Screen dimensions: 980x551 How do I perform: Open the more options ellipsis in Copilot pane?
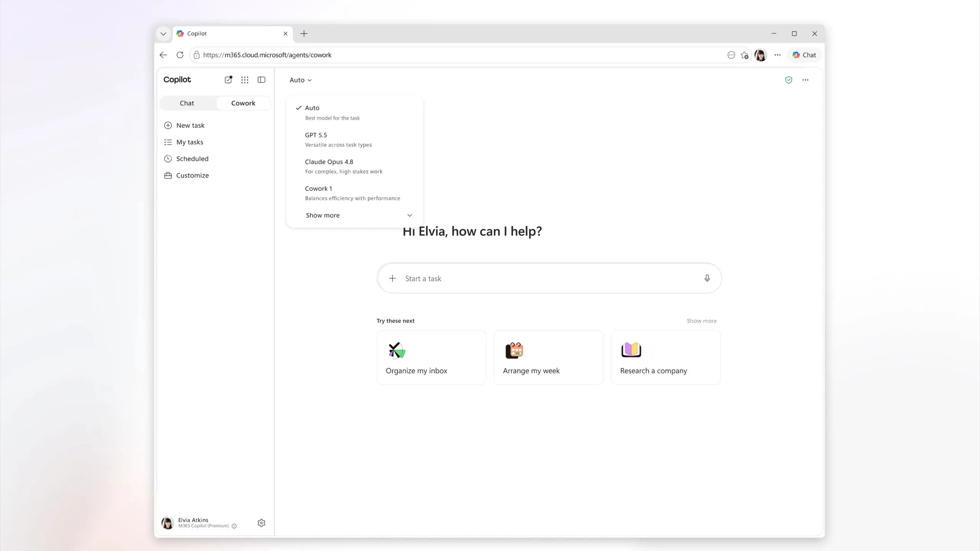805,80
